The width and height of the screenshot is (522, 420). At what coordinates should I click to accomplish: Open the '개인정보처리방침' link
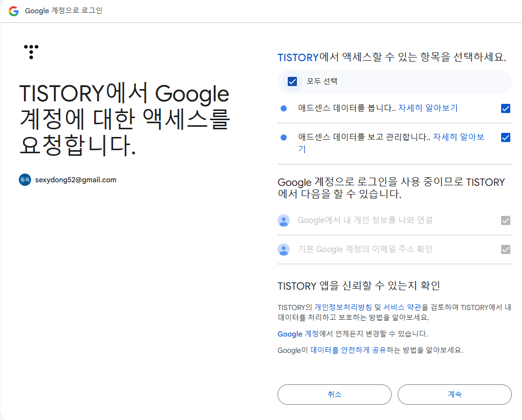343,307
